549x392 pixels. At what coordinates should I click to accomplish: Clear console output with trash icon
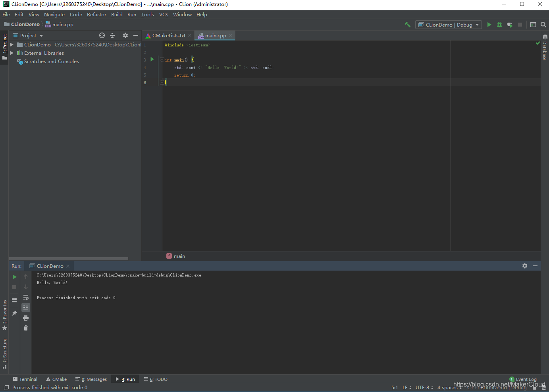26,328
